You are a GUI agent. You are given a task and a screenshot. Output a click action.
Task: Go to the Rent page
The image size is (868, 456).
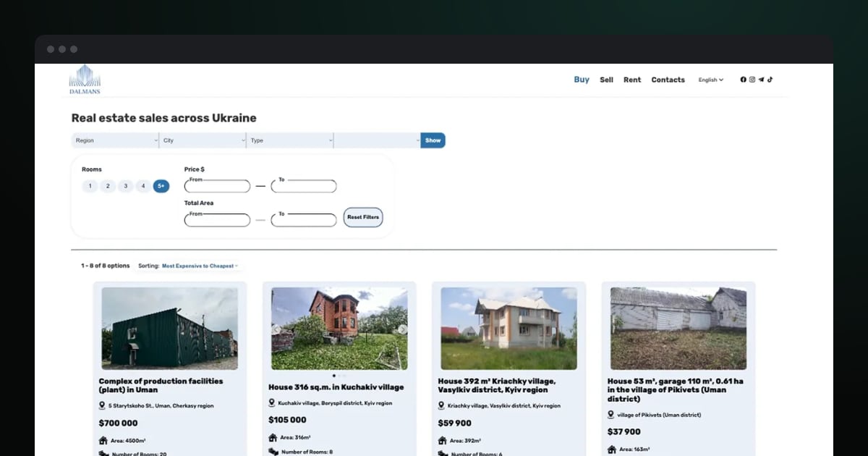(x=632, y=80)
